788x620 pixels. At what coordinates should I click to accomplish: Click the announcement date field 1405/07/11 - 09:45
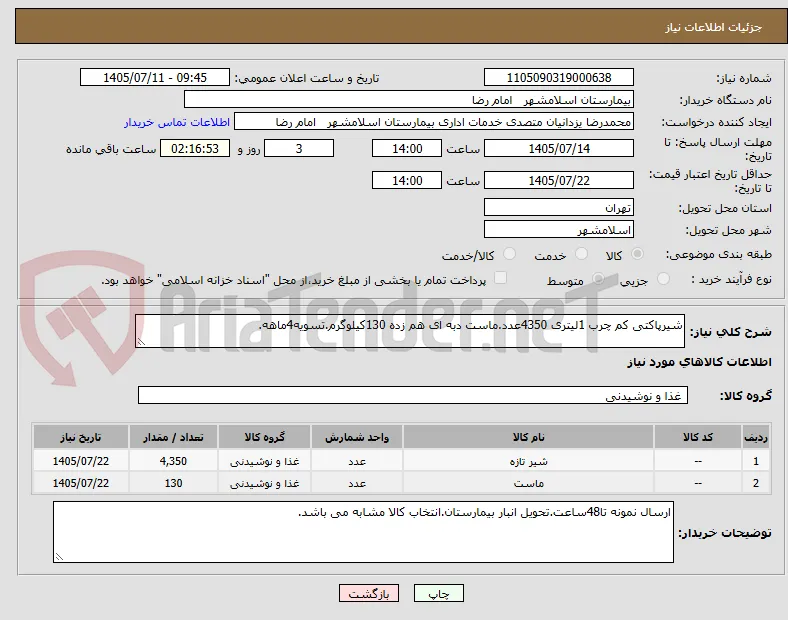click(x=155, y=78)
